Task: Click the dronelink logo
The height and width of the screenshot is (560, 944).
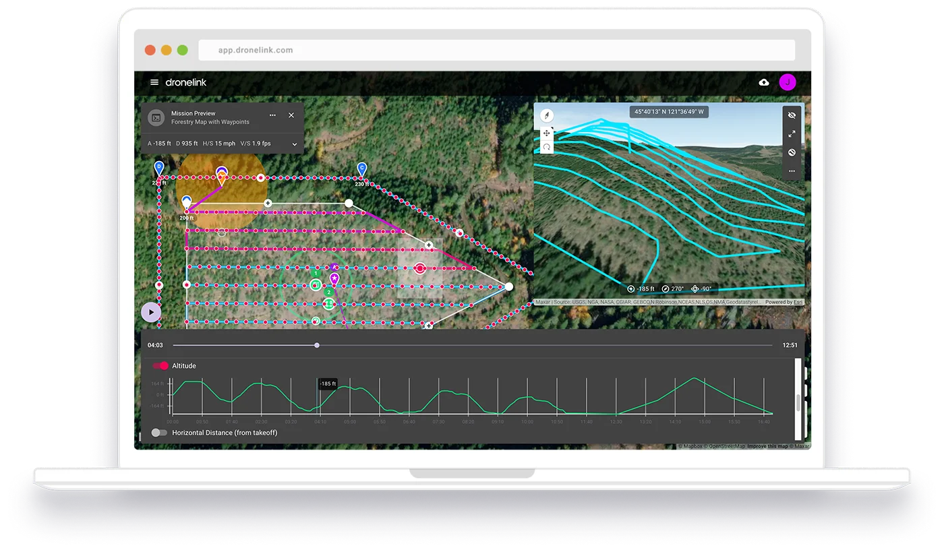Action: pyautogui.click(x=186, y=82)
